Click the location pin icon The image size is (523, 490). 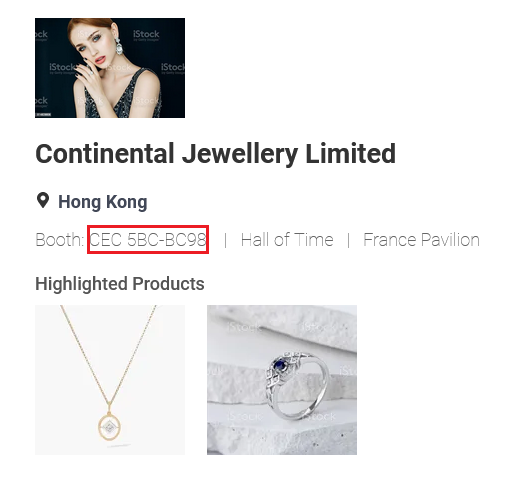coord(43,200)
